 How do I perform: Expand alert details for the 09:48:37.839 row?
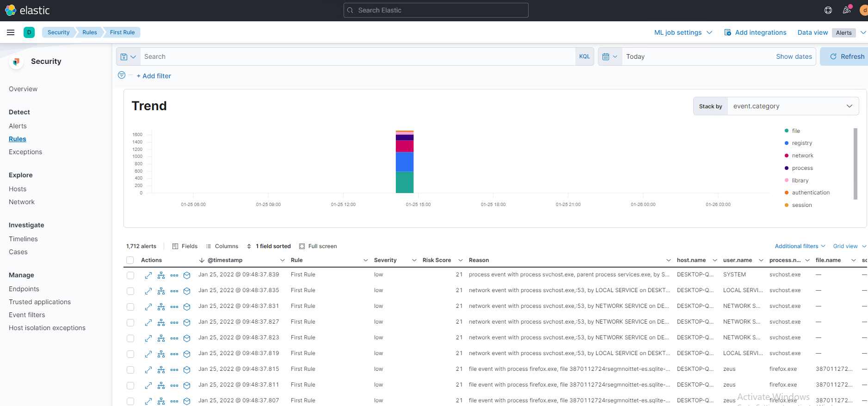pyautogui.click(x=148, y=275)
